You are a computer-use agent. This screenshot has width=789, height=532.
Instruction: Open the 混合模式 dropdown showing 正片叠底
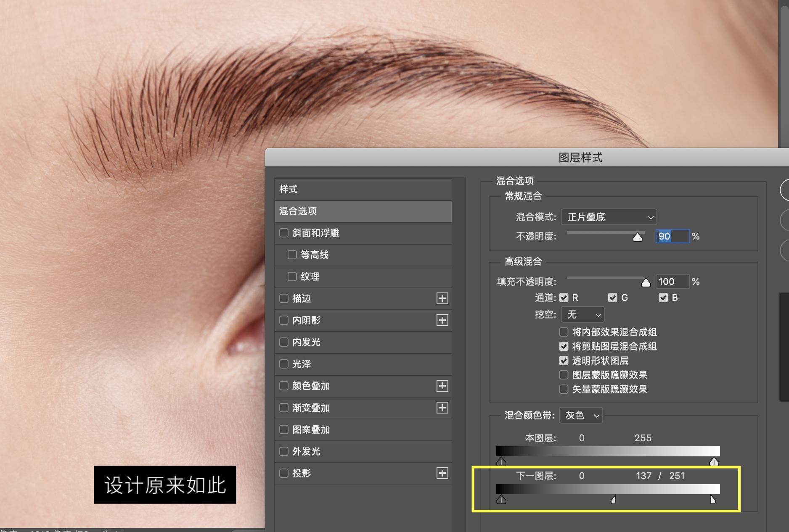click(x=609, y=217)
